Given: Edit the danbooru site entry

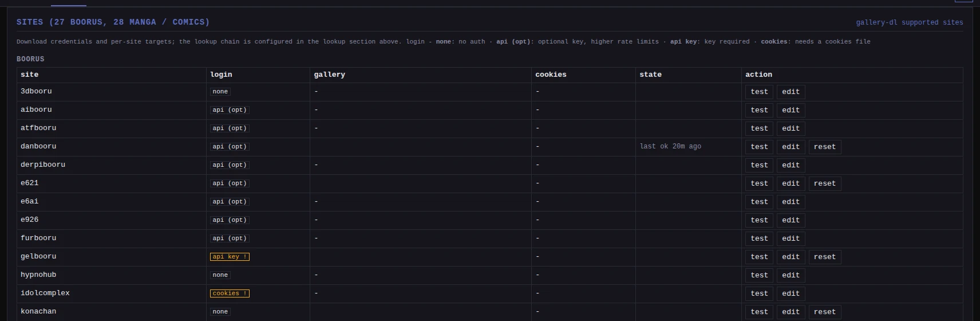Looking at the screenshot, I should (x=791, y=147).
